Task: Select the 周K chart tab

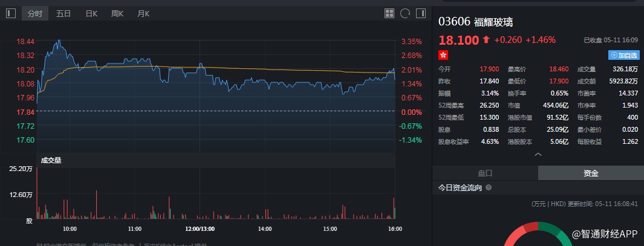Action: point(117,13)
